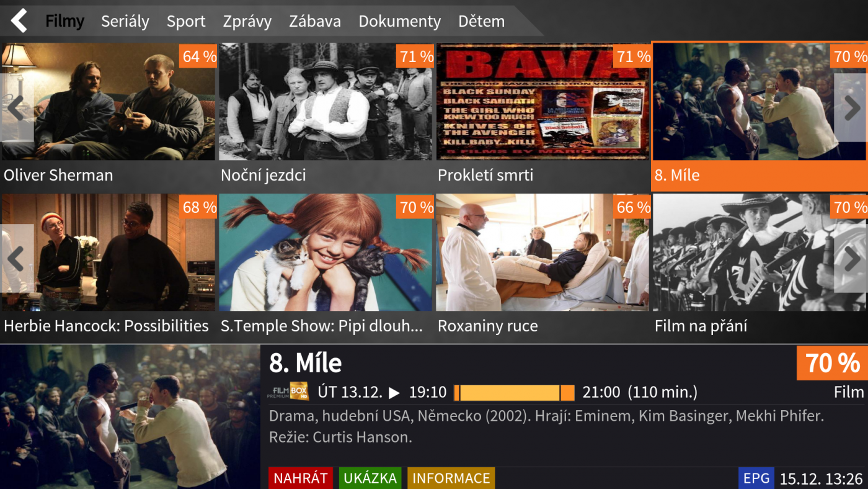The height and width of the screenshot is (489, 868).
Task: Show previous items in the bottom row
Action: click(x=16, y=259)
